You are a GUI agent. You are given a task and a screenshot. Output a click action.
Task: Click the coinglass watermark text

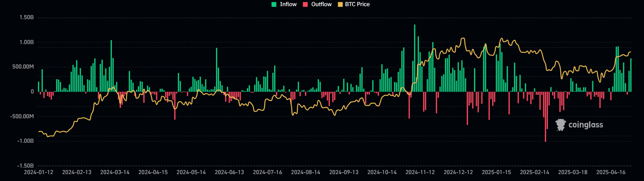coord(585,125)
